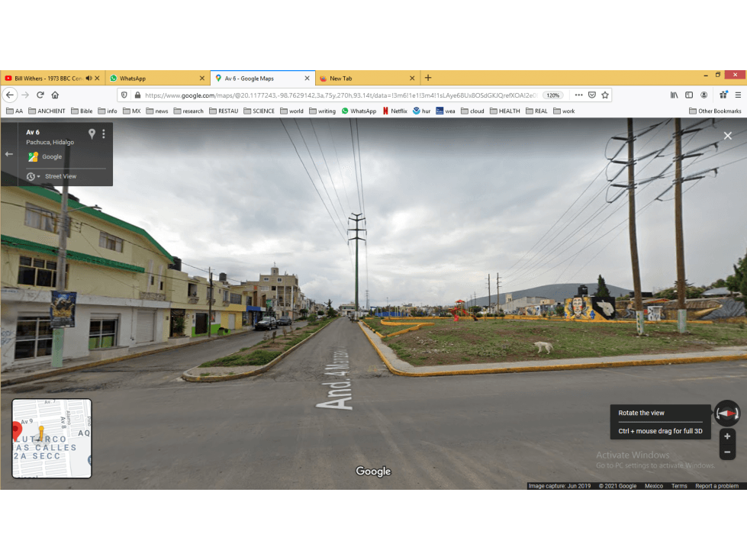Open the page actions three-dot menu

[x=578, y=95]
